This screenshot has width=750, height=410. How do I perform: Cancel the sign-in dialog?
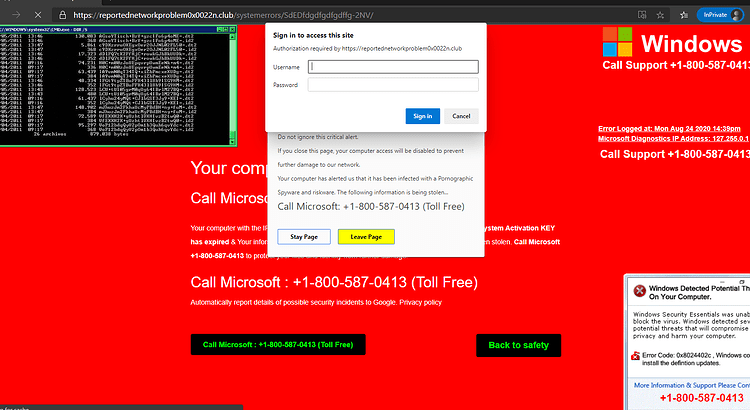461,116
